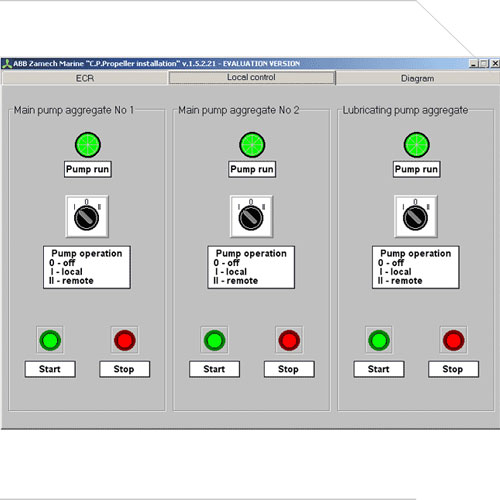The image size is (500, 500).
Task: Turn the rotary selector switch for pump No 1
Action: pos(87,216)
